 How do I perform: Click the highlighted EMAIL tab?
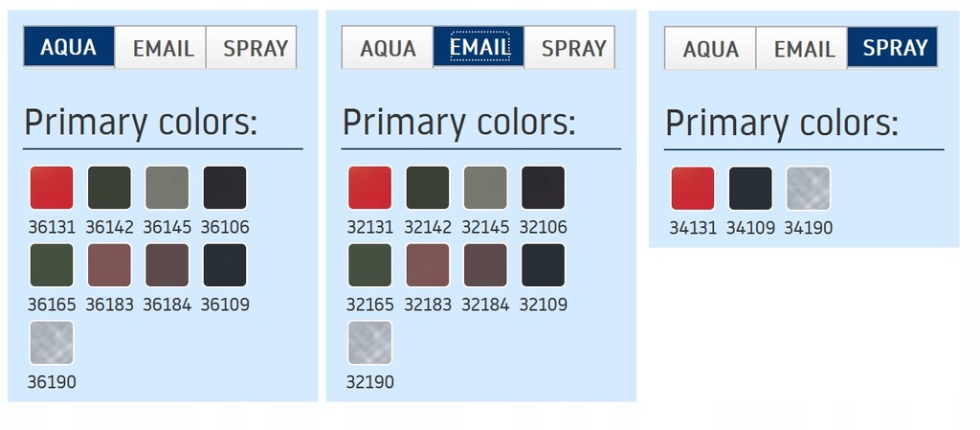[x=479, y=47]
